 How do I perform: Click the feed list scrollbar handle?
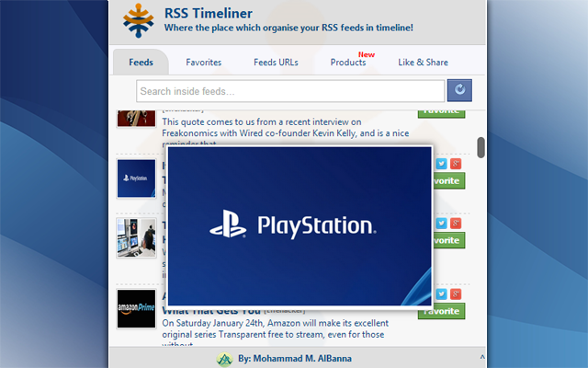(481, 147)
